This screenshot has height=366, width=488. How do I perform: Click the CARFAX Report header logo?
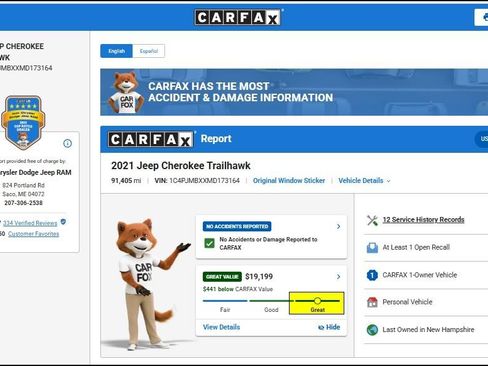coord(151,139)
